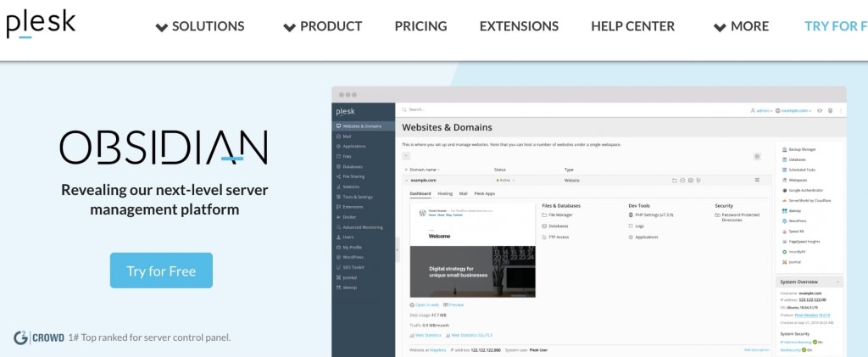Click the settings gear above domain list
Screen dimensions: 868x357
point(757,157)
